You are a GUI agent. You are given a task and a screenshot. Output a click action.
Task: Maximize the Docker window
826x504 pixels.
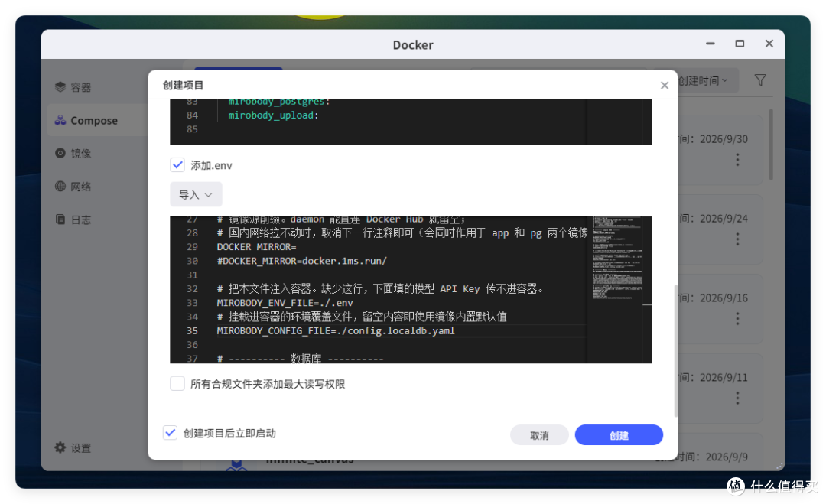coord(740,44)
